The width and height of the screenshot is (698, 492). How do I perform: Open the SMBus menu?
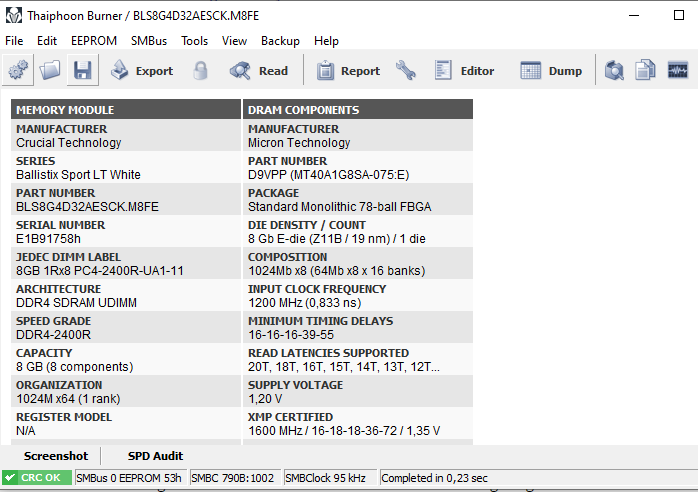[x=149, y=41]
